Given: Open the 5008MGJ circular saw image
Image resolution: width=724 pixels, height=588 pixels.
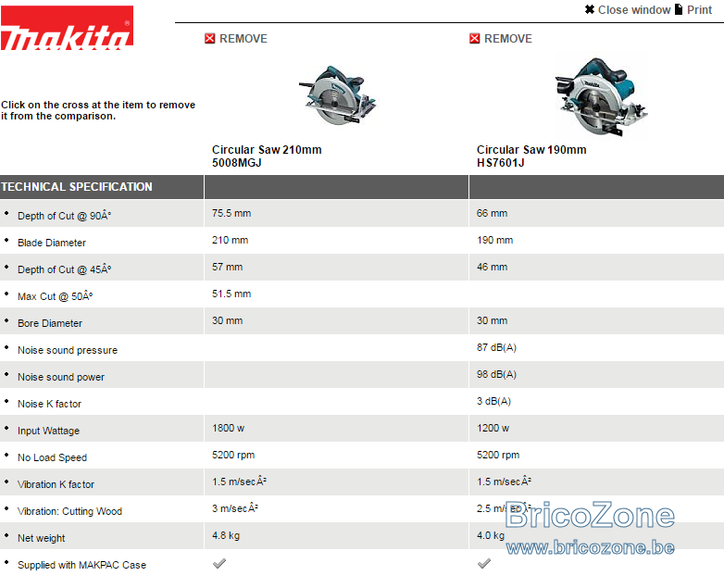Looking at the screenshot, I should coord(337,95).
